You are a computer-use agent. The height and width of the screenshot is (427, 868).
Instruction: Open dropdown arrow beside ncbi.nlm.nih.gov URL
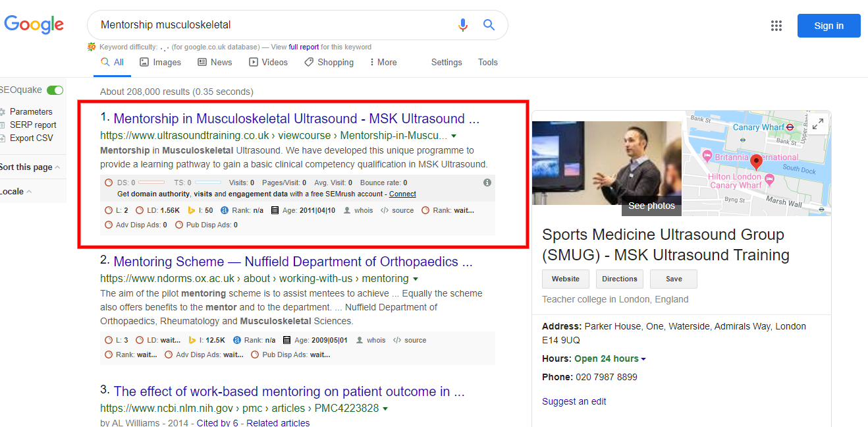click(385, 409)
